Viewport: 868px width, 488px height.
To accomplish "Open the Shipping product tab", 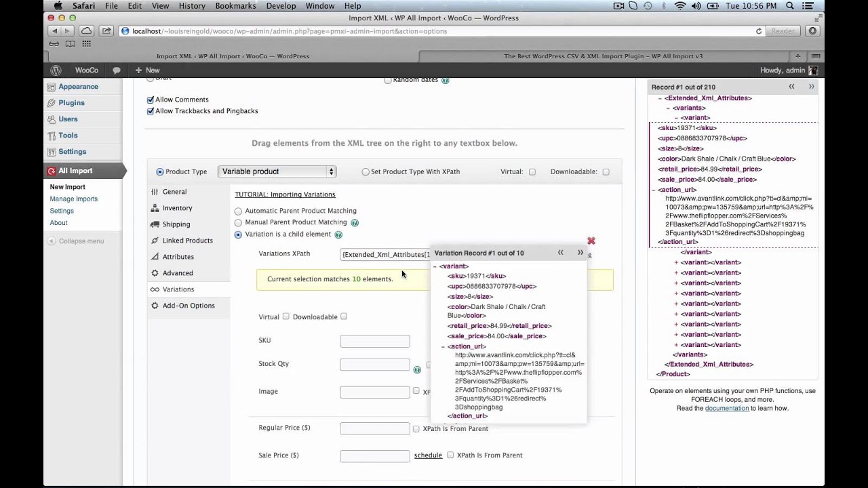I will [176, 224].
